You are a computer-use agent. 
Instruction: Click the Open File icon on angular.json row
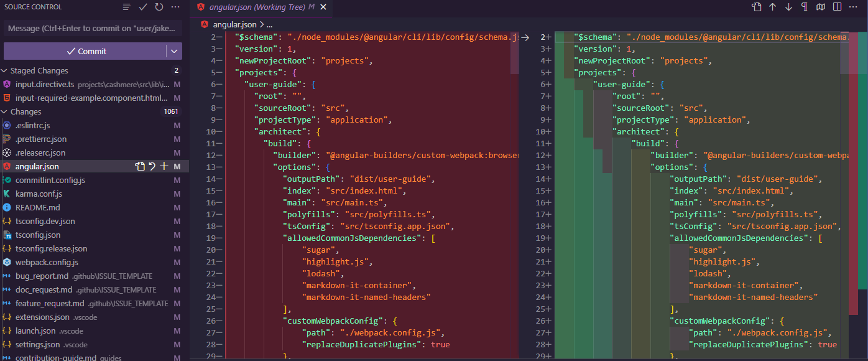[x=140, y=166]
